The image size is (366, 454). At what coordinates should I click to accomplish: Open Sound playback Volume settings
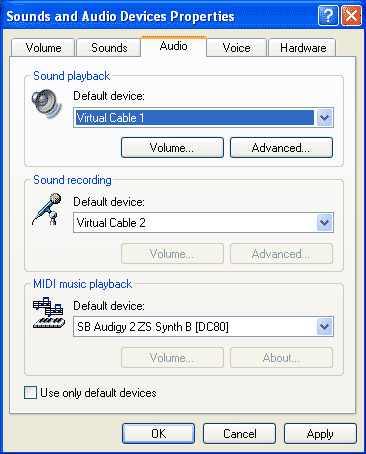tap(172, 147)
